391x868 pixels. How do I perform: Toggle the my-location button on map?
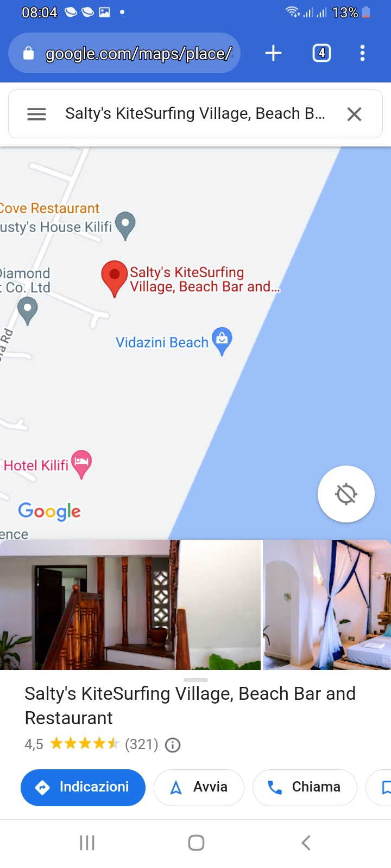pos(346,494)
